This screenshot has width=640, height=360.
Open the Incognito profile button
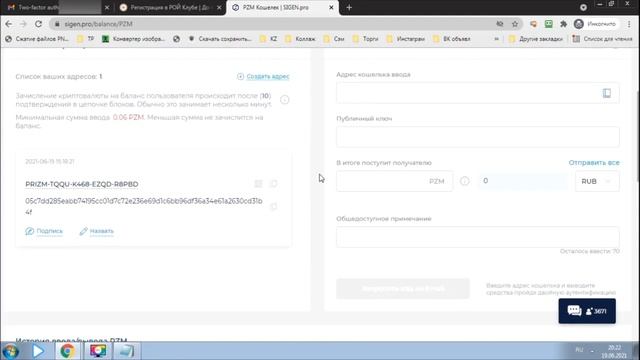pyautogui.click(x=595, y=24)
